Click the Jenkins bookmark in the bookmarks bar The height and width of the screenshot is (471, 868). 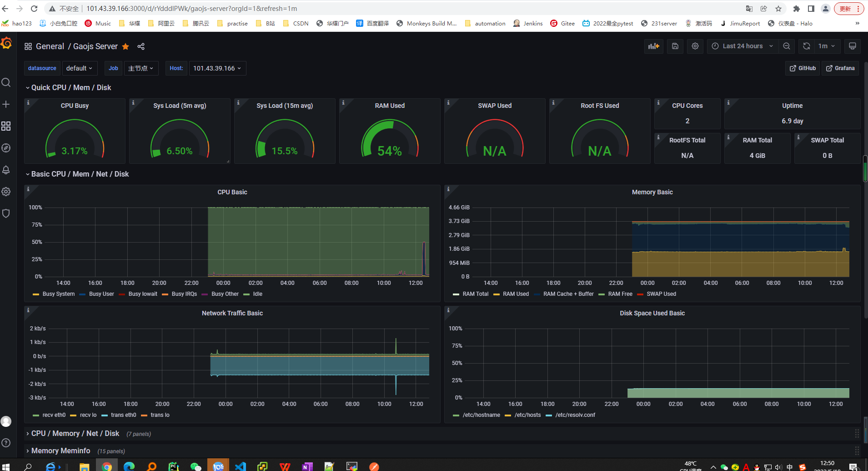pyautogui.click(x=528, y=23)
